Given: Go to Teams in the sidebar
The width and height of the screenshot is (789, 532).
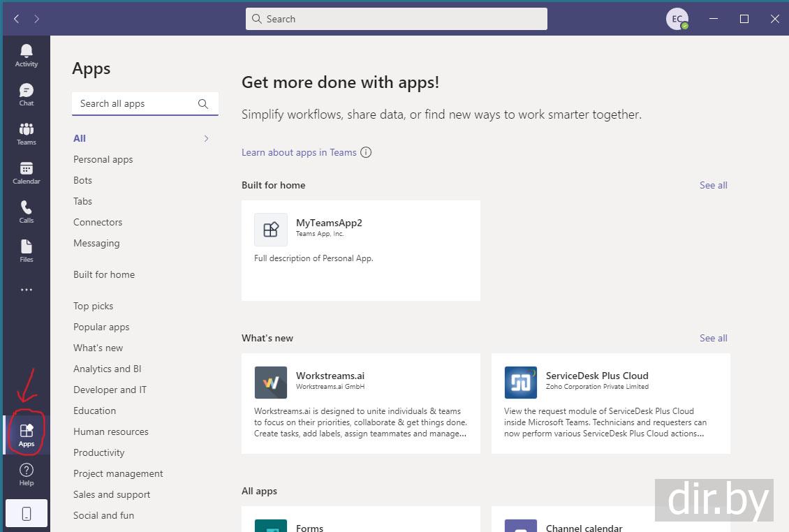Looking at the screenshot, I should (27, 133).
